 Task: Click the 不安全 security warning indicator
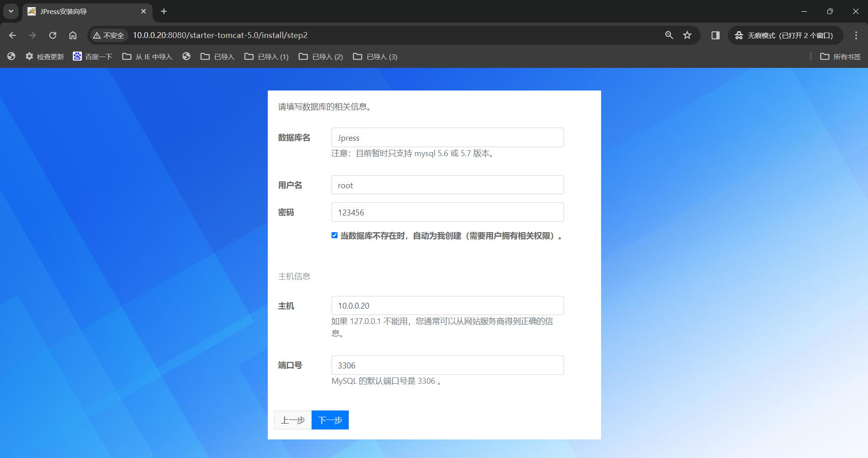[109, 35]
